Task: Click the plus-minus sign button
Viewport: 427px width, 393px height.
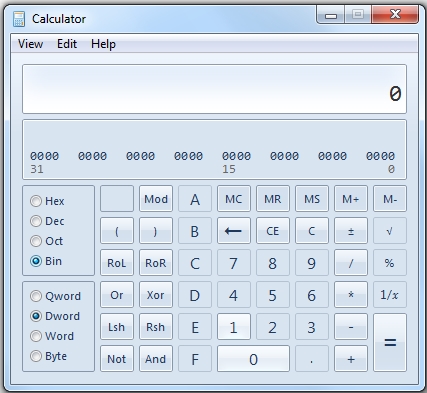Action: (351, 231)
